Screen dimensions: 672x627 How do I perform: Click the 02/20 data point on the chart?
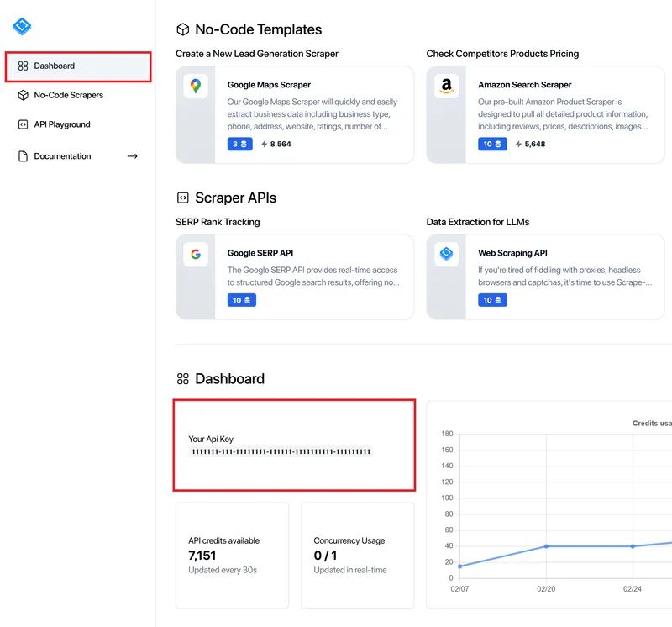coord(546,546)
